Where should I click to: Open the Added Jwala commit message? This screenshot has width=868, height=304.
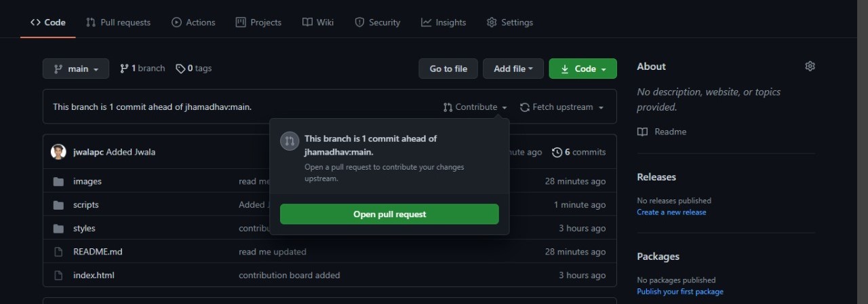(131, 152)
